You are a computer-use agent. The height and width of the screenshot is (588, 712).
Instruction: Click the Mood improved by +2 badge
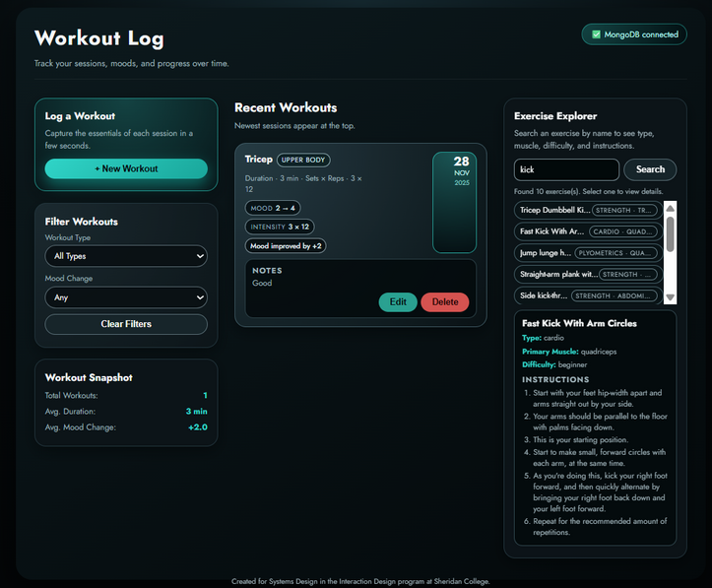coord(286,246)
